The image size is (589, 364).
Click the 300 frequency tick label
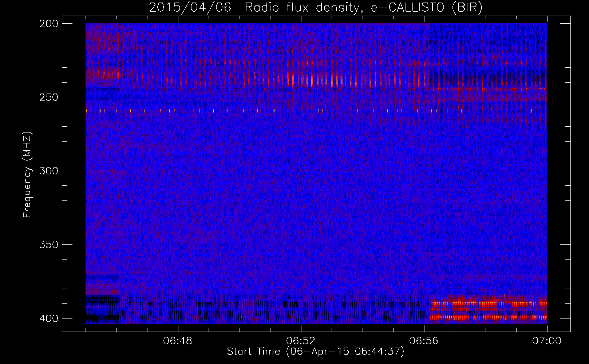[48, 171]
